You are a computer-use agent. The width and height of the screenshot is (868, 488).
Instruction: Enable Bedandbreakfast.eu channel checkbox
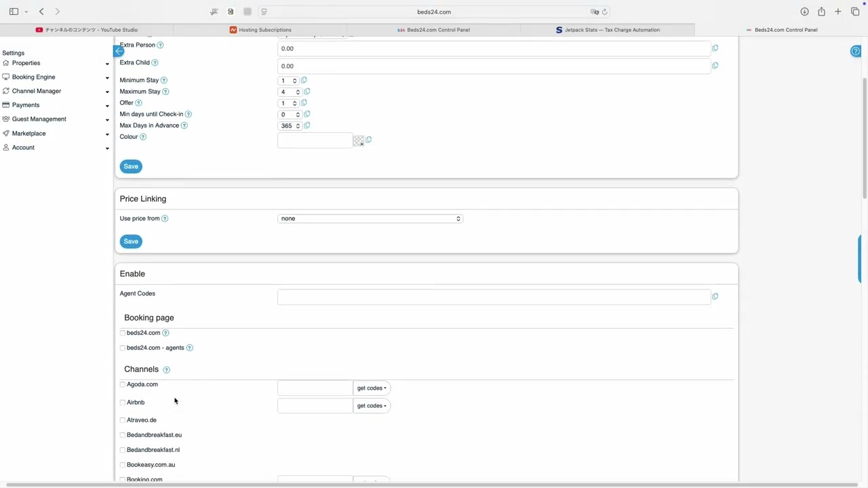click(x=123, y=435)
